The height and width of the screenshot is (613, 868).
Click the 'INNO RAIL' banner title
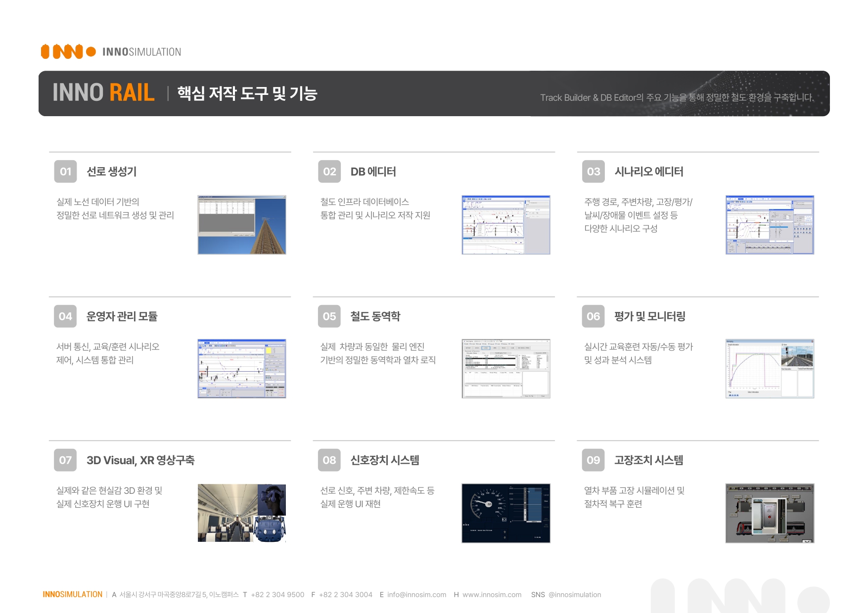pyautogui.click(x=104, y=93)
